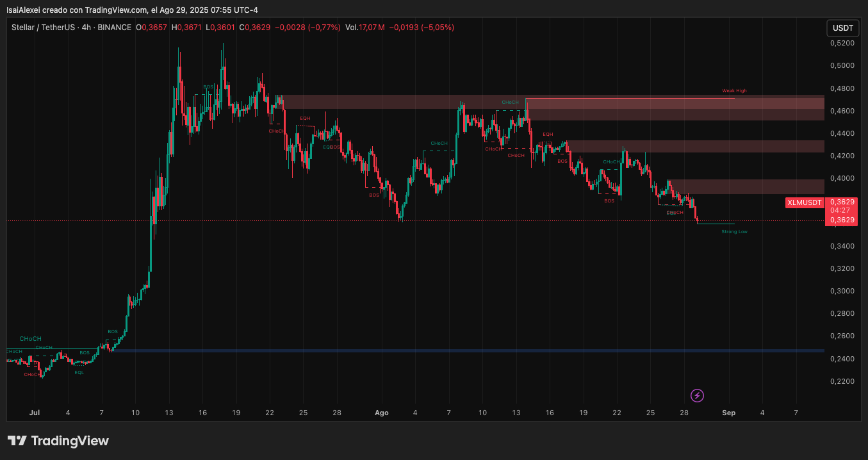Click the red XLMUSDT price tag
Image resolution: width=868 pixels, height=460 pixels.
804,202
